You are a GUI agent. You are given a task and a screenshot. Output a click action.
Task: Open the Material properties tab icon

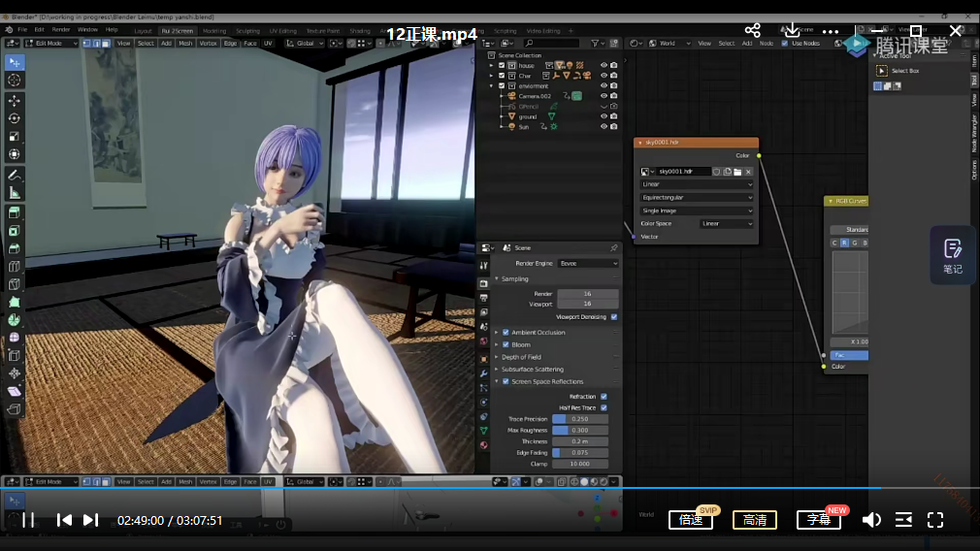484,445
